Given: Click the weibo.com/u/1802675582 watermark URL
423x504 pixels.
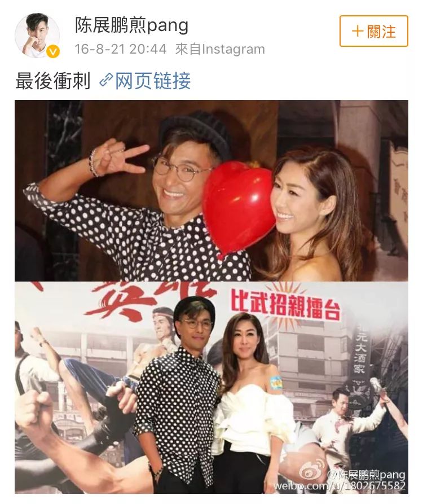Looking at the screenshot, I should (339, 486).
